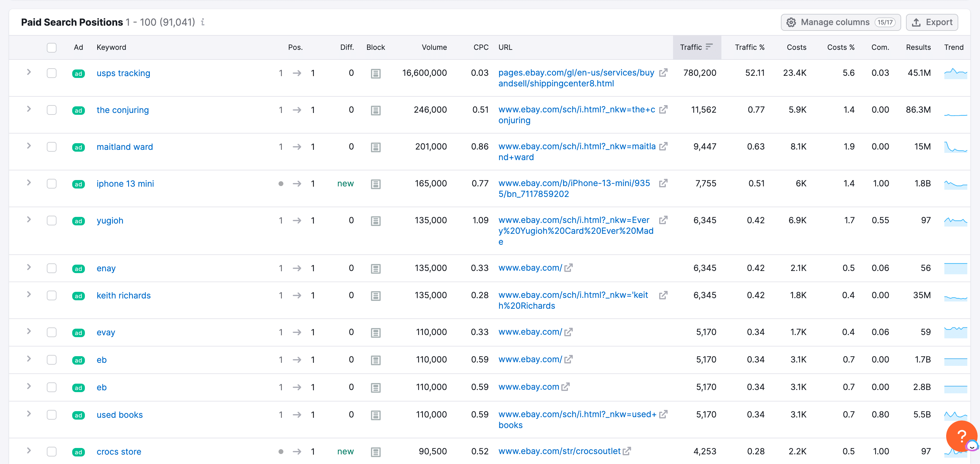Open the www.ebay.com/str/crocsoutlet URL link
Screen dimensions: 980x464
[x=559, y=451]
